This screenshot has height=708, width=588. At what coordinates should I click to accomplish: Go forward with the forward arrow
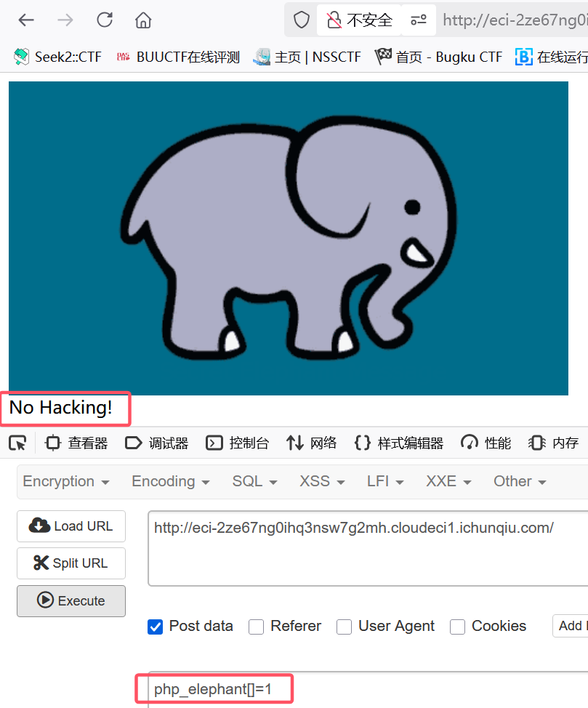coord(65,20)
